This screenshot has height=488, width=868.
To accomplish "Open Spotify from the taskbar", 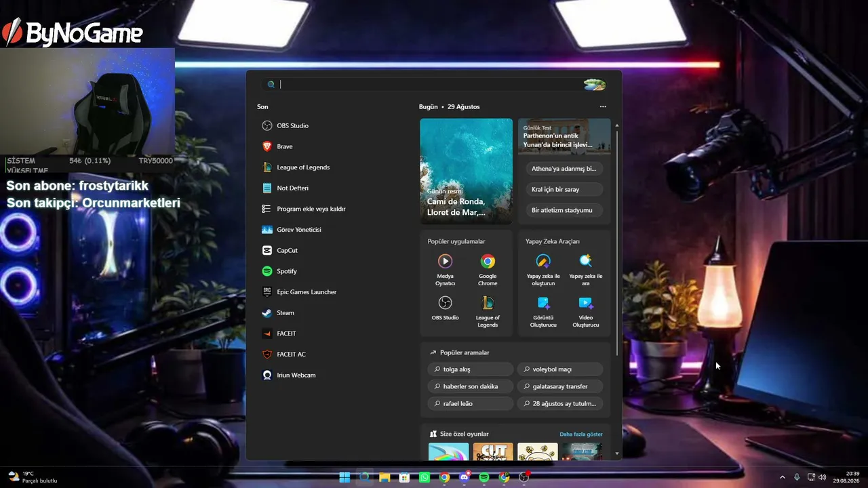I will (x=484, y=477).
